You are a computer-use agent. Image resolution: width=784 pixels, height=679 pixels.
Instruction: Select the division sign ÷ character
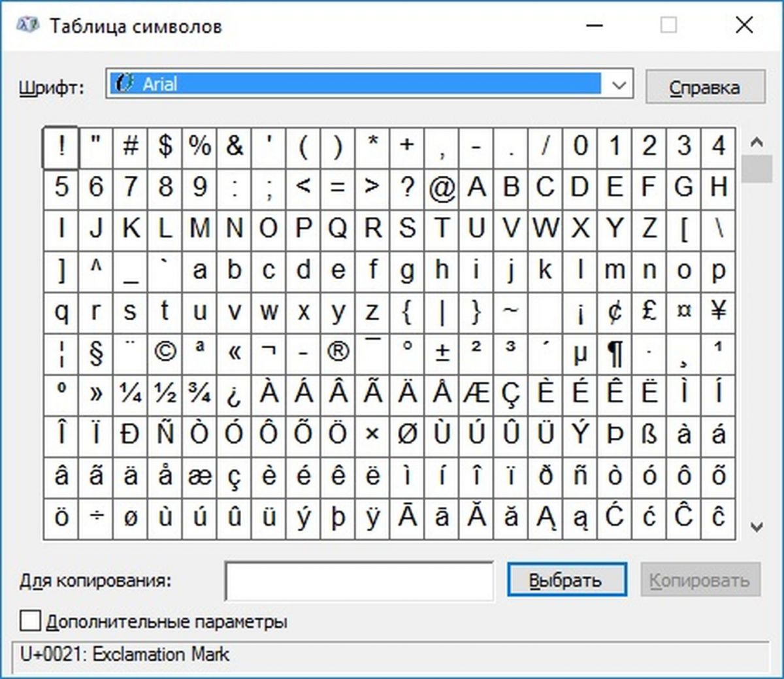point(95,517)
